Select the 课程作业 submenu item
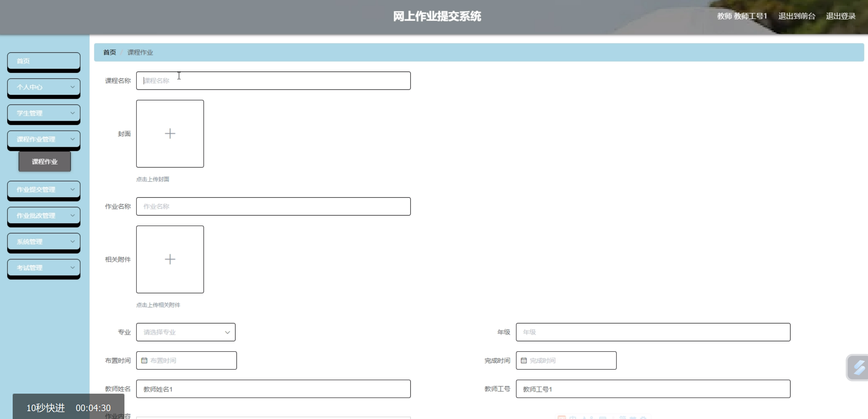 tap(45, 161)
